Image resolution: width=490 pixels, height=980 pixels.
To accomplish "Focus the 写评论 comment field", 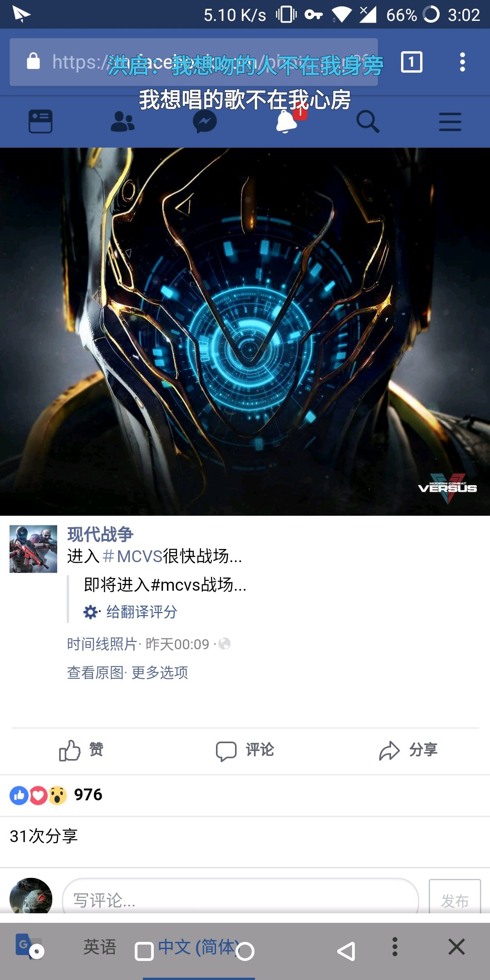I will point(240,900).
